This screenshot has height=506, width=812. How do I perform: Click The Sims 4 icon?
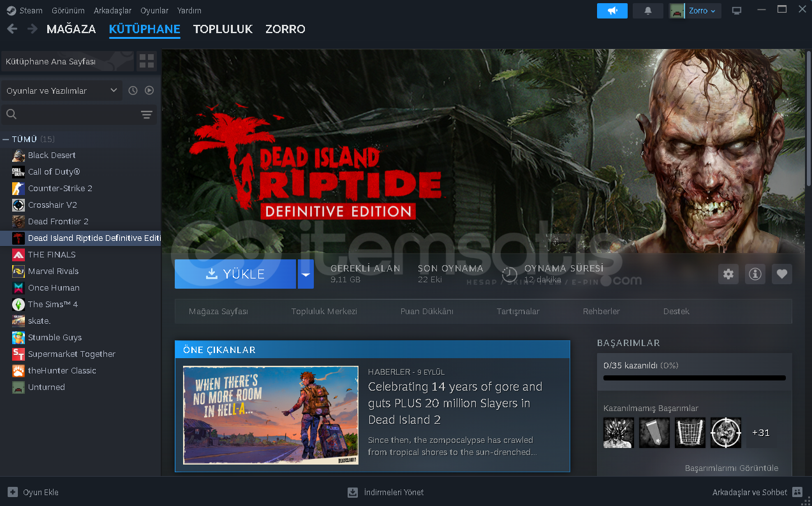tap(18, 305)
